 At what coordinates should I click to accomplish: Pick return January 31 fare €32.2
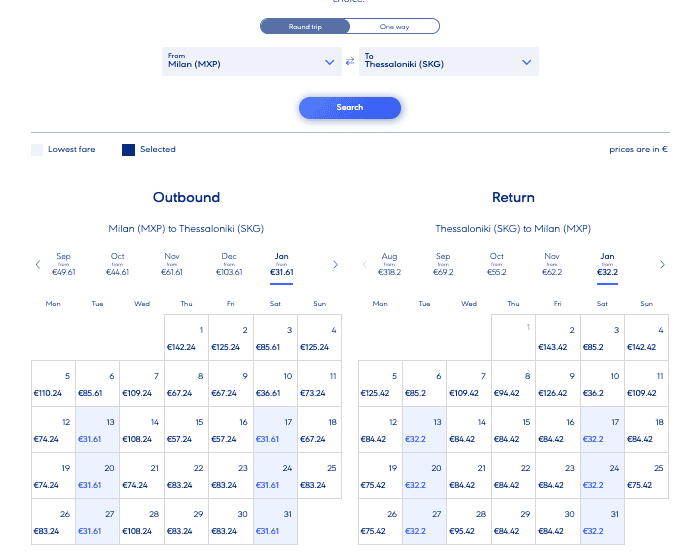602,522
